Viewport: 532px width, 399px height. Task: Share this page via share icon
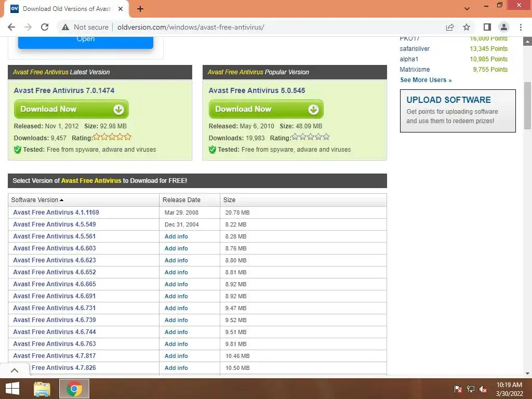(450, 27)
